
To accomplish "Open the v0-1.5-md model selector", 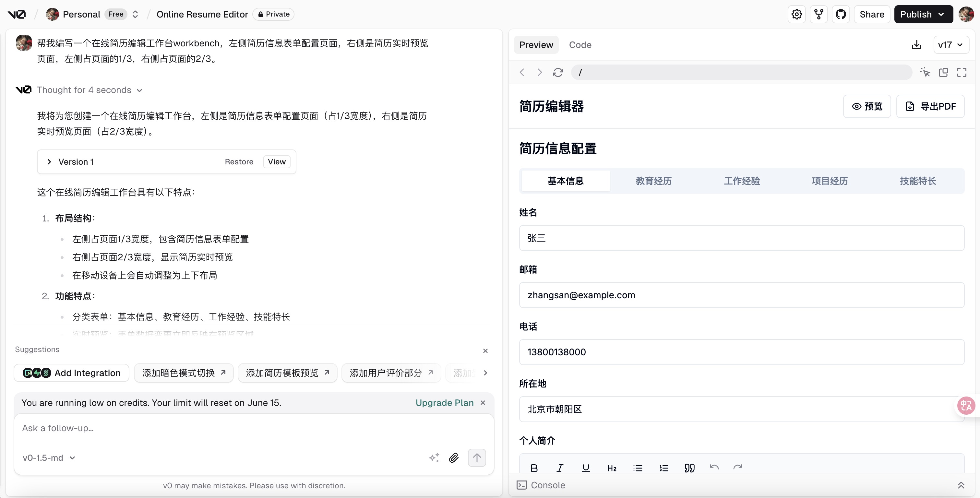I will (49, 458).
